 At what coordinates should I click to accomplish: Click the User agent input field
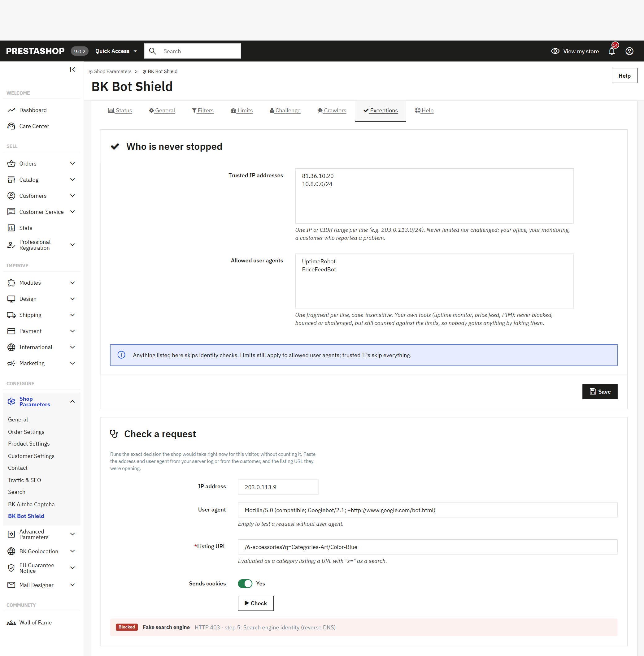click(x=428, y=510)
